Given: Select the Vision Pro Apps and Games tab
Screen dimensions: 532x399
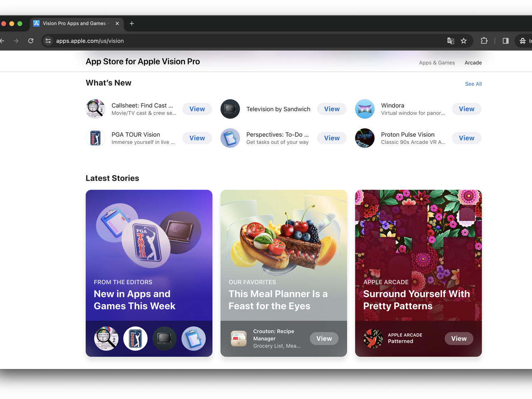Looking at the screenshot, I should click(x=76, y=24).
